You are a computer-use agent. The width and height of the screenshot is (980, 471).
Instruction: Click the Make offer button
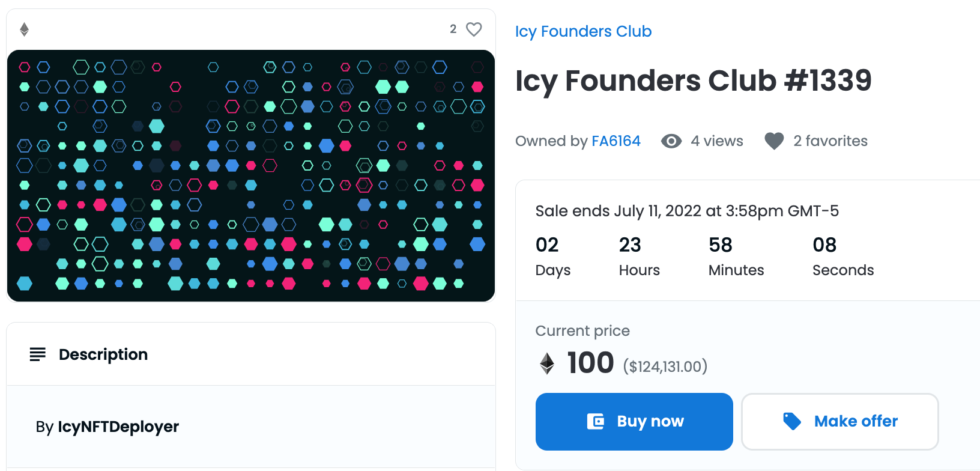click(840, 422)
